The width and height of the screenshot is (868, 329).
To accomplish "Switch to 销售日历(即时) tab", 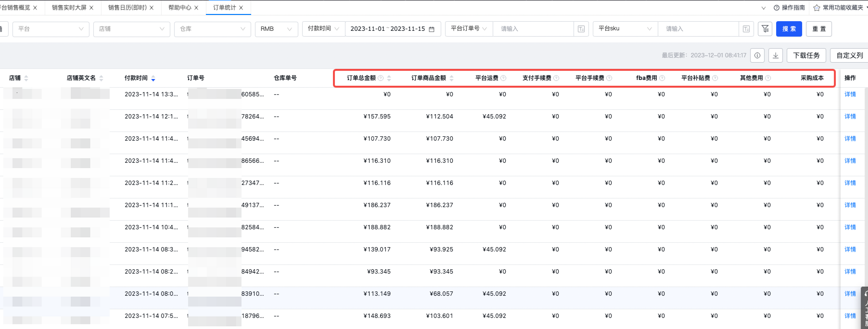I will point(127,8).
